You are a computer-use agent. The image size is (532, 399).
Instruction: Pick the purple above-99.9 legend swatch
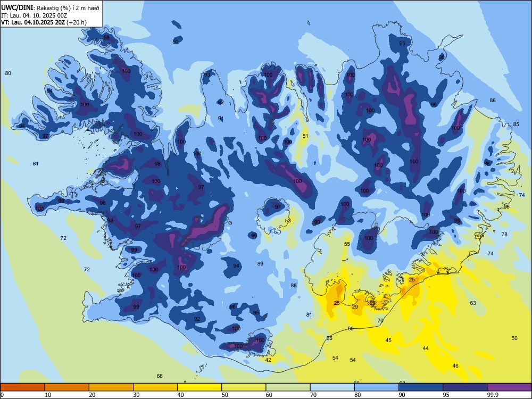[510, 387]
